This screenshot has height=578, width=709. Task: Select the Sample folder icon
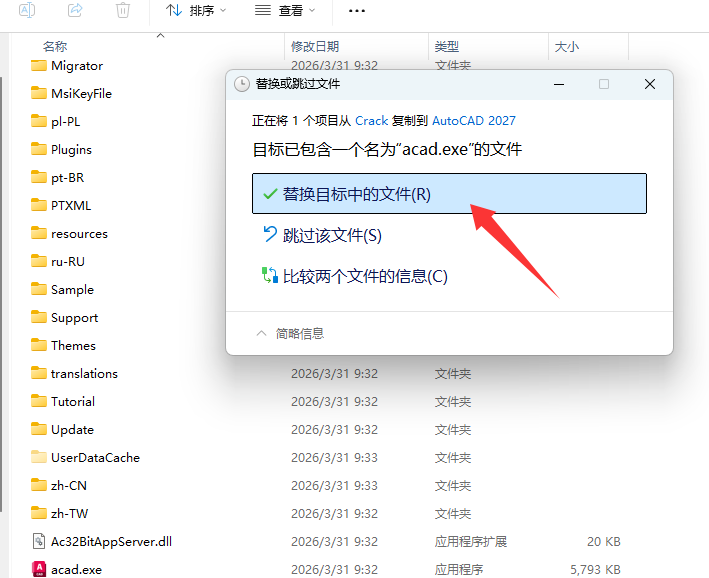point(39,289)
